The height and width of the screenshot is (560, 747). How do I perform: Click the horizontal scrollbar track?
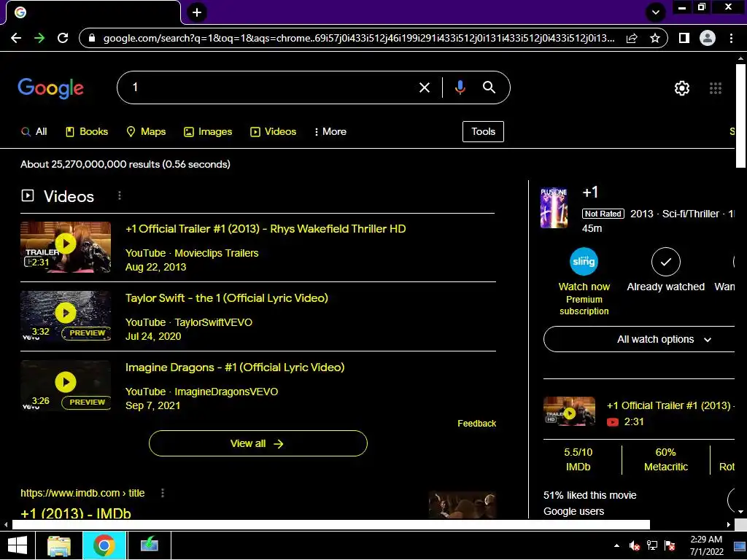(330, 525)
